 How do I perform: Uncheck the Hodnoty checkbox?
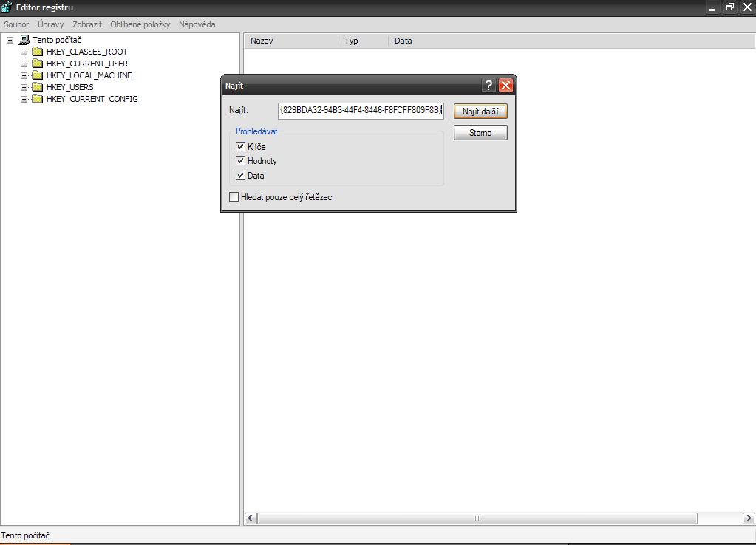pyautogui.click(x=241, y=160)
